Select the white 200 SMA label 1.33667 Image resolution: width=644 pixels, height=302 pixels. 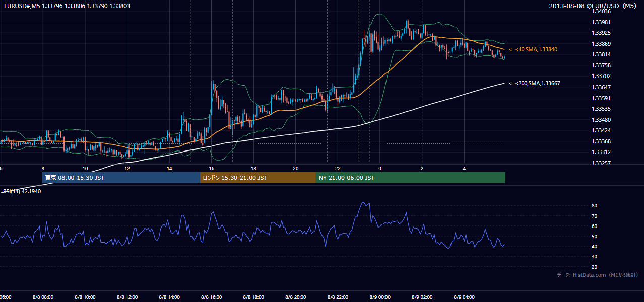pyautogui.click(x=535, y=83)
